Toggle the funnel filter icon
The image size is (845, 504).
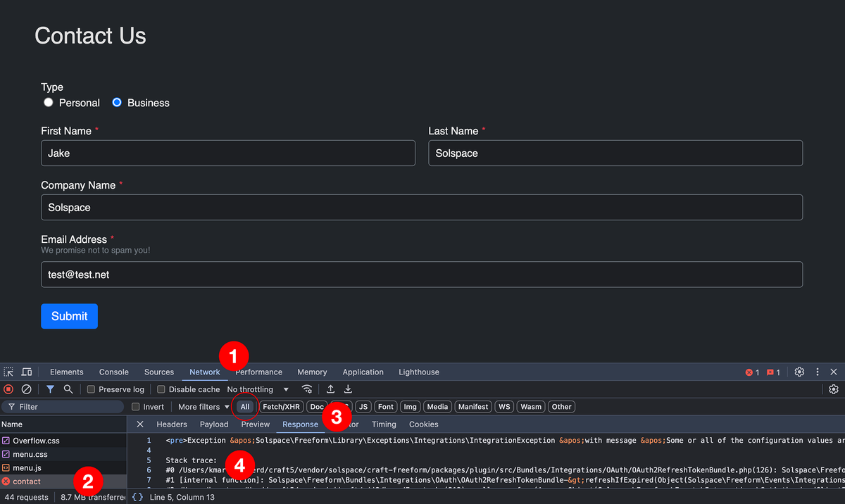point(50,389)
